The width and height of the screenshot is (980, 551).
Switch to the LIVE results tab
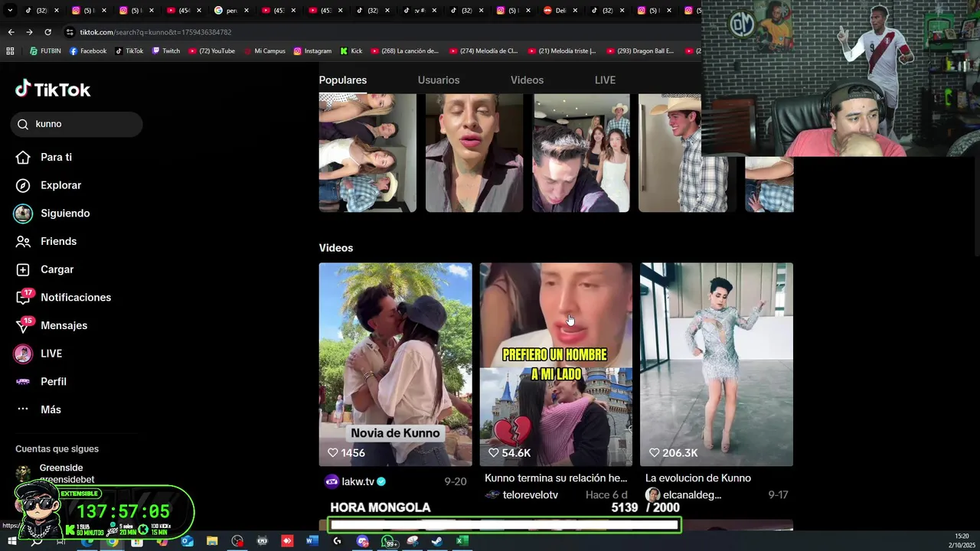pos(605,80)
